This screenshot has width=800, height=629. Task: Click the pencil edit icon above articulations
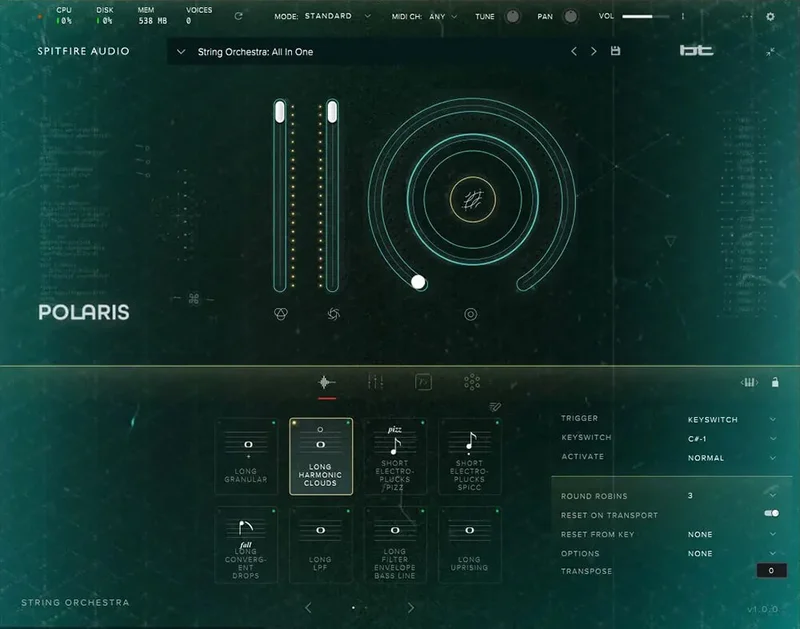tap(495, 407)
